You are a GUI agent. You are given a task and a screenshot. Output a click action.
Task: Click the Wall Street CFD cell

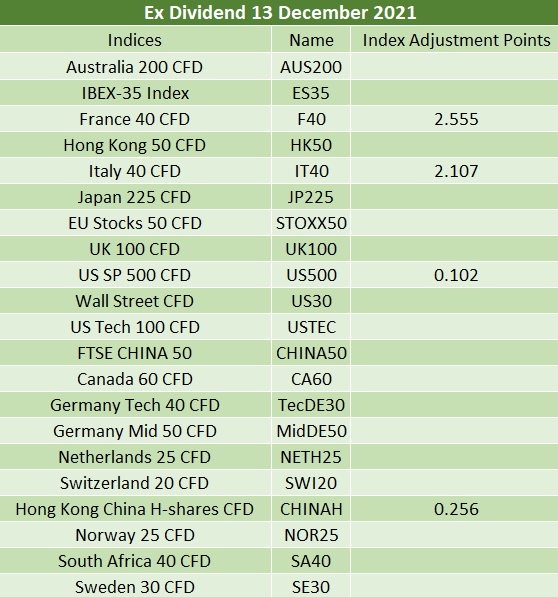click(x=135, y=301)
